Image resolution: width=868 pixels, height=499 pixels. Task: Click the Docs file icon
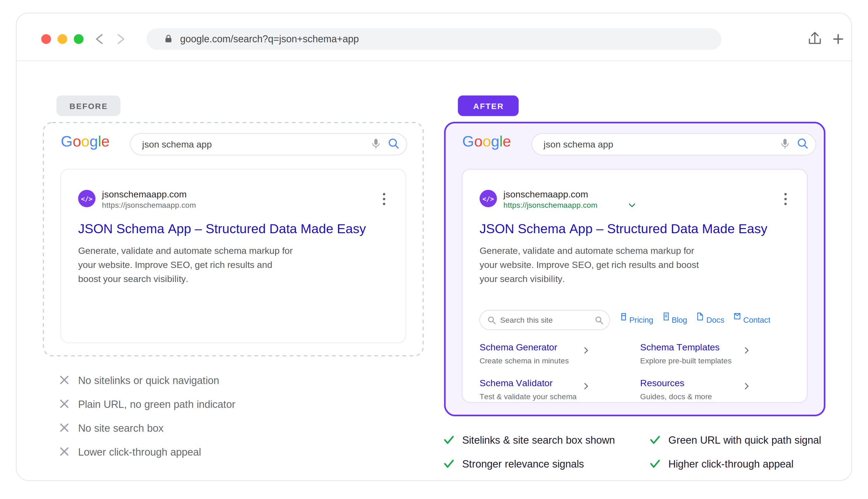(x=700, y=317)
